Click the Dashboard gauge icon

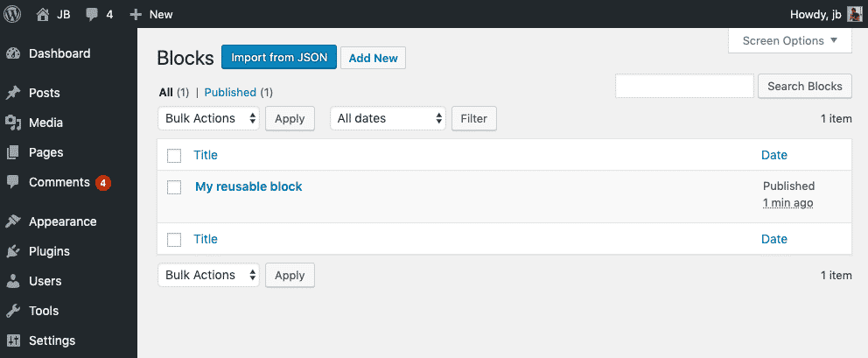coord(13,53)
